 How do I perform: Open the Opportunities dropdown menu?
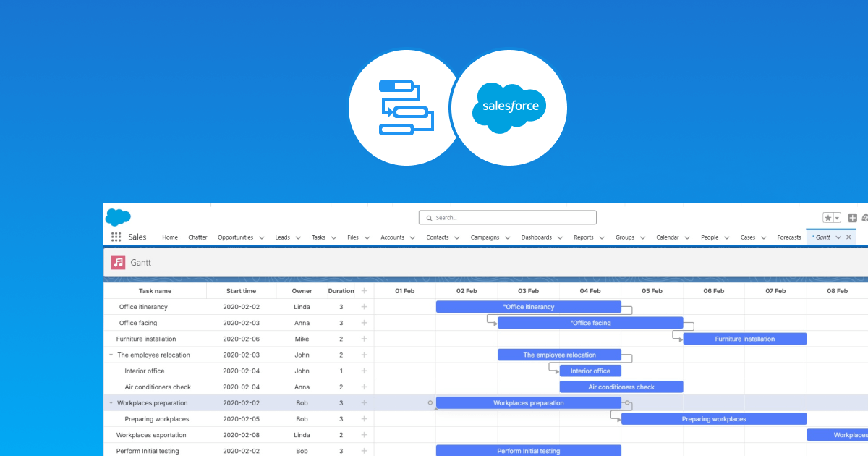(262, 237)
